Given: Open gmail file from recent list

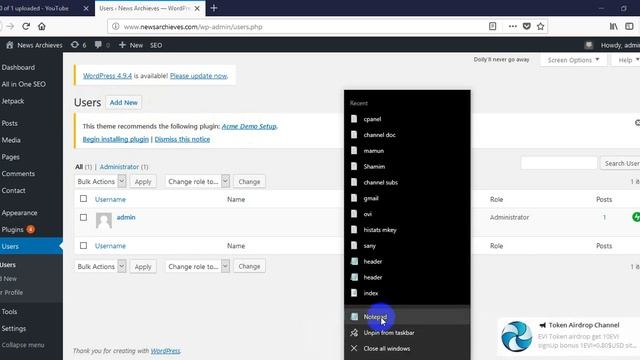Looking at the screenshot, I should click(407, 198).
